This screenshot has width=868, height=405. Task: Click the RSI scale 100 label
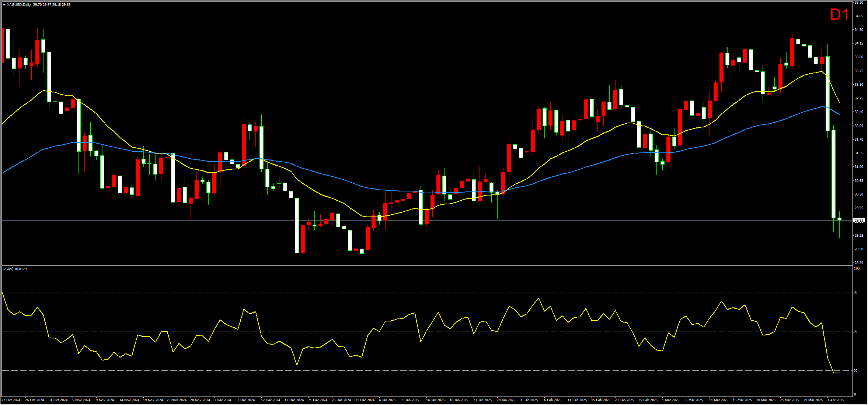tap(857, 268)
